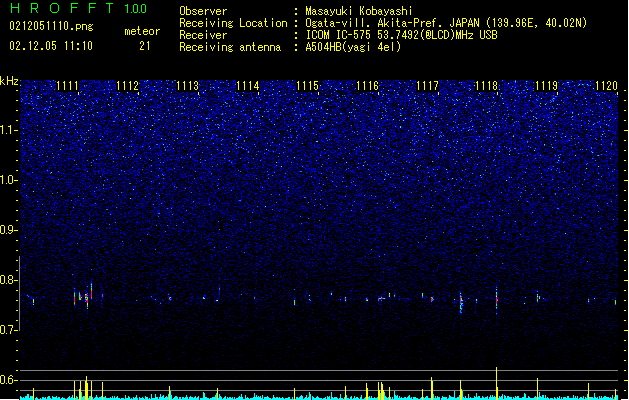Select antenna value A504HB(yagi 4el)

(x=353, y=47)
